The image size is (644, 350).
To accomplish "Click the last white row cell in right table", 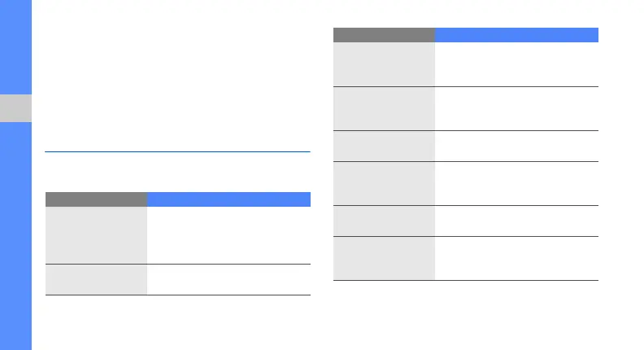I will click(x=516, y=258).
